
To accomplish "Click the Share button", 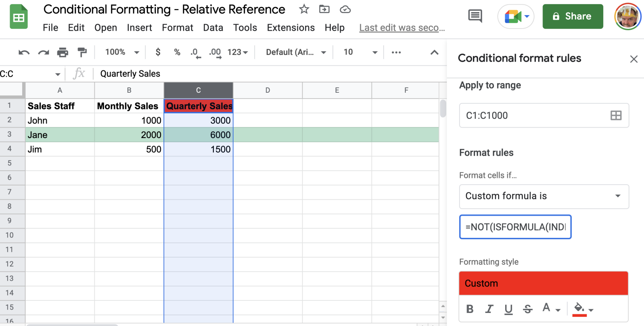I will tap(573, 16).
